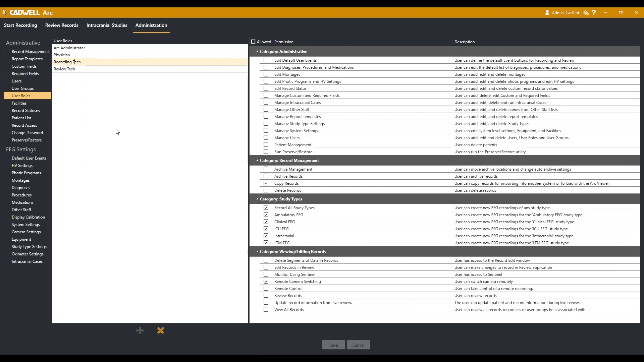Screen dimensions: 644x362
Task: Collapse the Category: Study Types group
Action: click(x=257, y=199)
